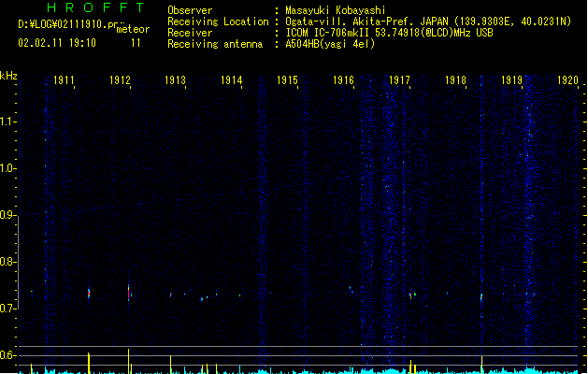Click the strong red meteor echo at 1912
The width and height of the screenshot is (588, 374).
[129, 292]
